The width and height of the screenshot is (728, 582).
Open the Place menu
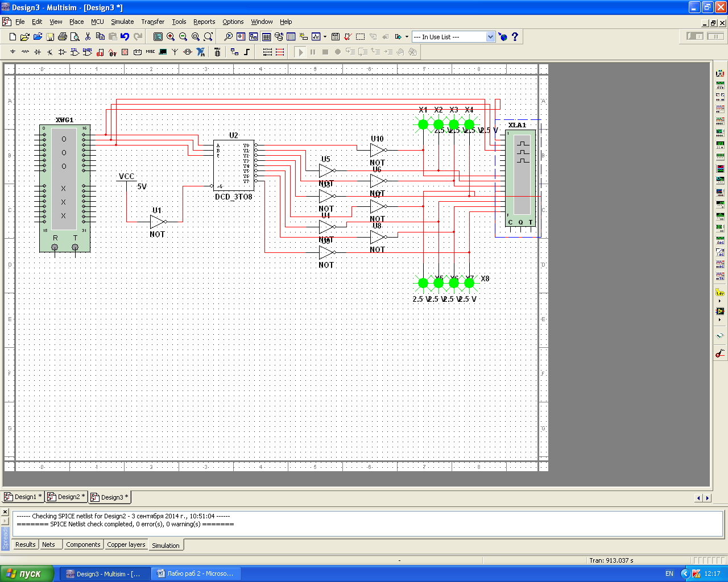click(77, 22)
